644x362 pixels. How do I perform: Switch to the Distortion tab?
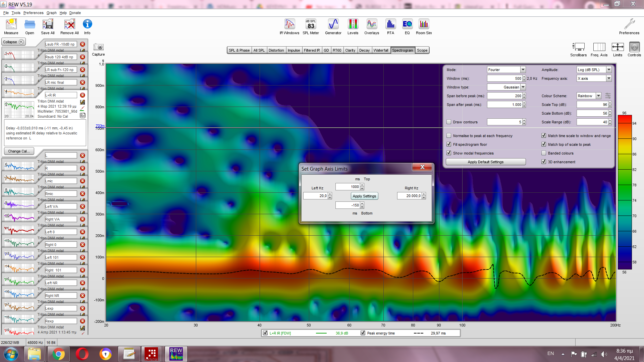[276, 50]
